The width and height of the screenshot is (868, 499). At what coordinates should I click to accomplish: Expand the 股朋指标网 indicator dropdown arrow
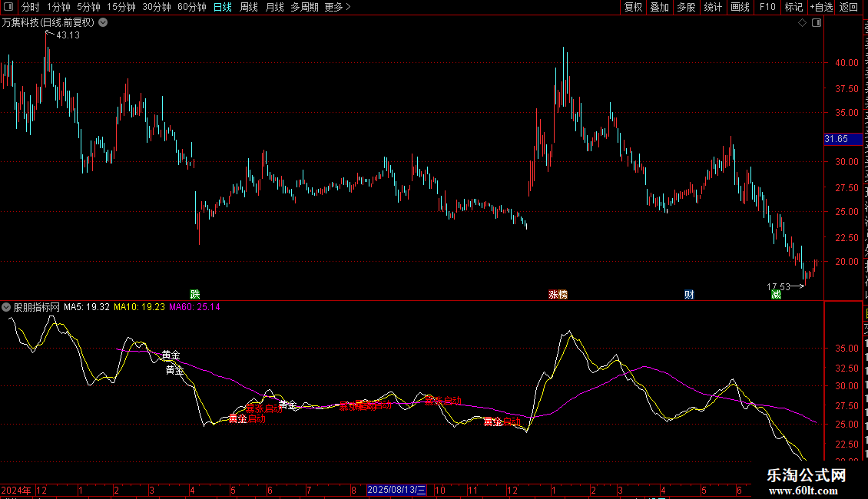click(x=6, y=307)
